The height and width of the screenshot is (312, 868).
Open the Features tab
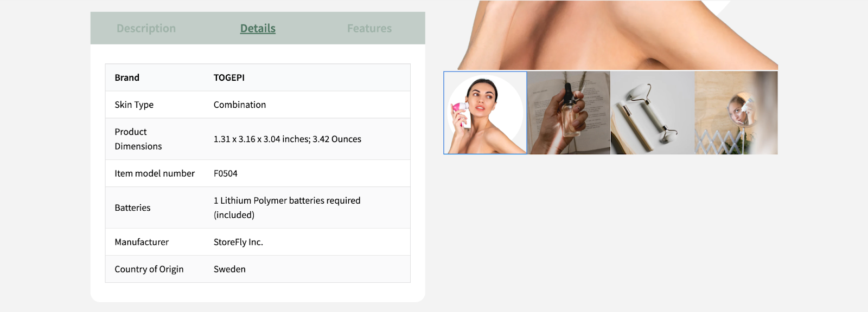[x=369, y=28]
